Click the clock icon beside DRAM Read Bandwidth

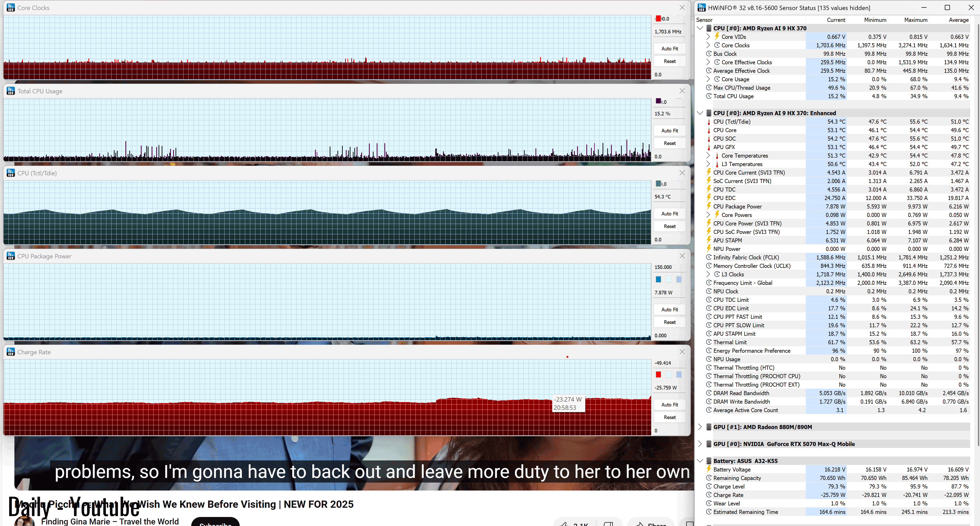(709, 393)
